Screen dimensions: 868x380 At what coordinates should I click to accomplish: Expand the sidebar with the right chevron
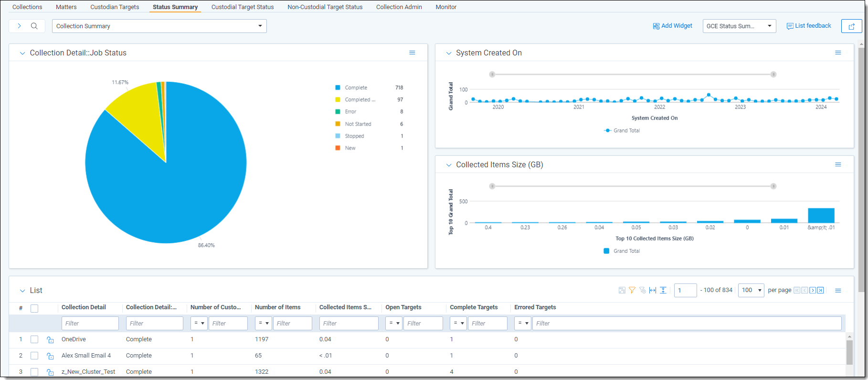tap(19, 26)
